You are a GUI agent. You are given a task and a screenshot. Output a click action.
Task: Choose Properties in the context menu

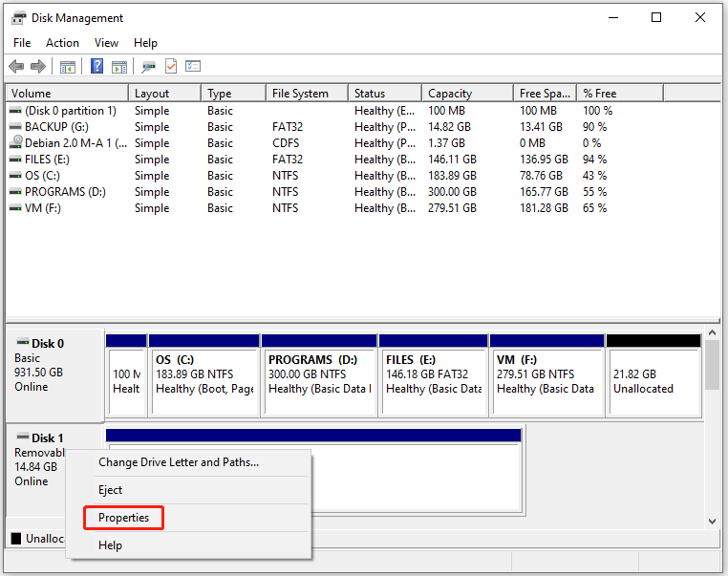[189, 518]
